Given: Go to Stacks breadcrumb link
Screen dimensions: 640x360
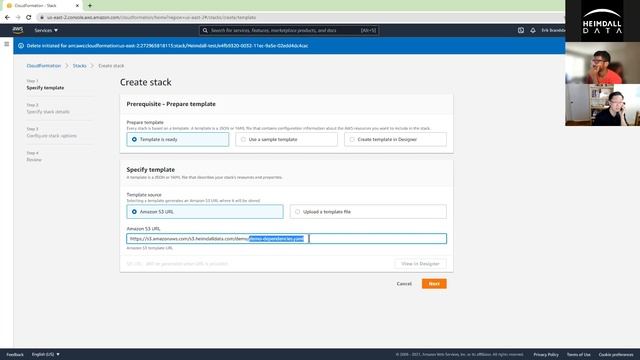Looking at the screenshot, I should coord(80,66).
